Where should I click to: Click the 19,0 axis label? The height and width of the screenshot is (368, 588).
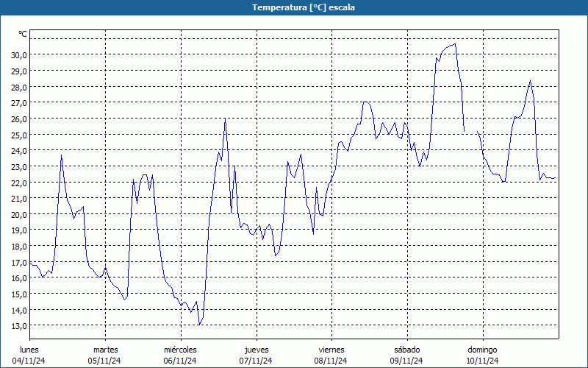tap(20, 230)
